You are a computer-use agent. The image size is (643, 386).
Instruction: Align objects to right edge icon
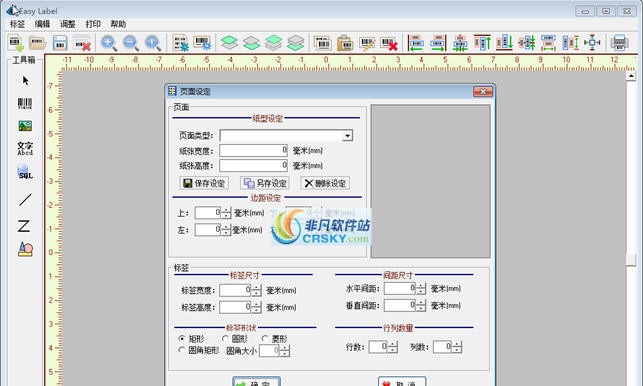[x=438, y=43]
